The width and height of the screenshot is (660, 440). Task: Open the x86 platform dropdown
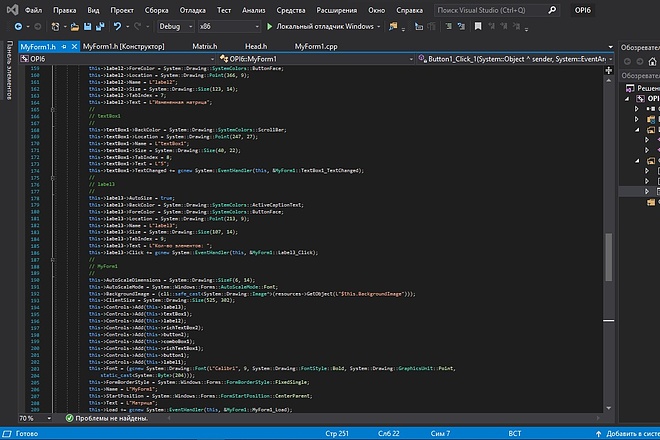[229, 27]
